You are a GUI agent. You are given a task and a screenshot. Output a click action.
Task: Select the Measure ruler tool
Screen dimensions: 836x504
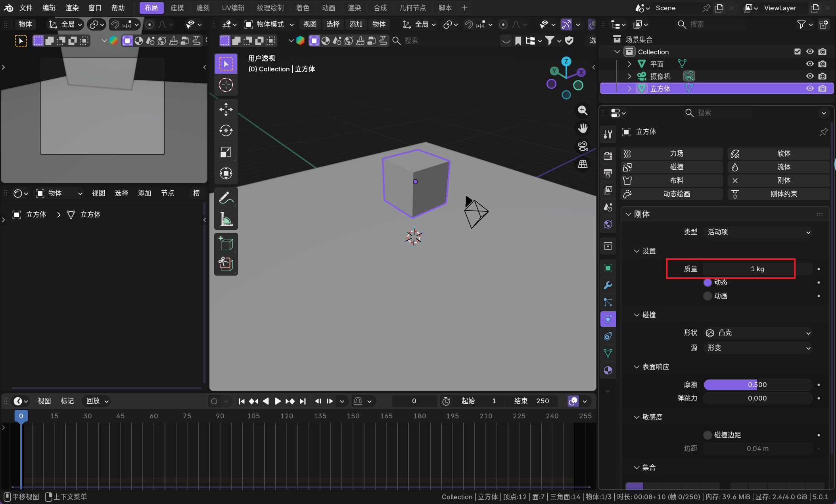(x=226, y=219)
